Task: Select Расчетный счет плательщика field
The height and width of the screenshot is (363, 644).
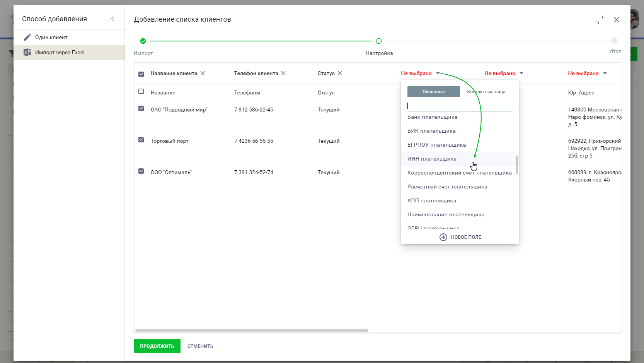Action: click(x=460, y=187)
